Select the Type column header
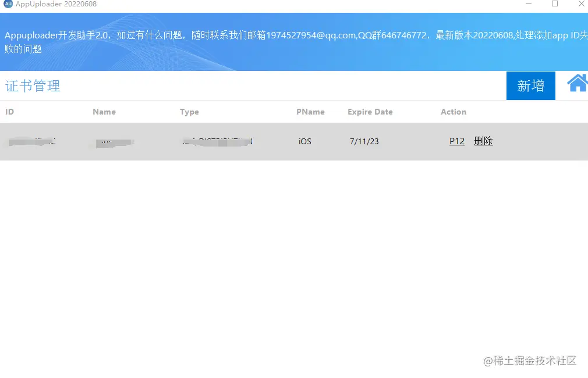Screen dimensions: 588x378 (x=189, y=112)
